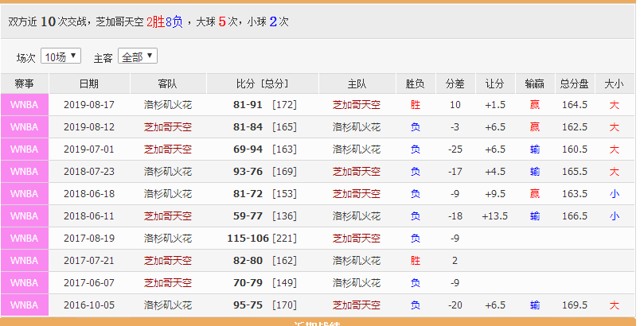Click the date 2019-07-01
Image resolution: width=644 pixels, height=326 pixels.
(x=89, y=149)
